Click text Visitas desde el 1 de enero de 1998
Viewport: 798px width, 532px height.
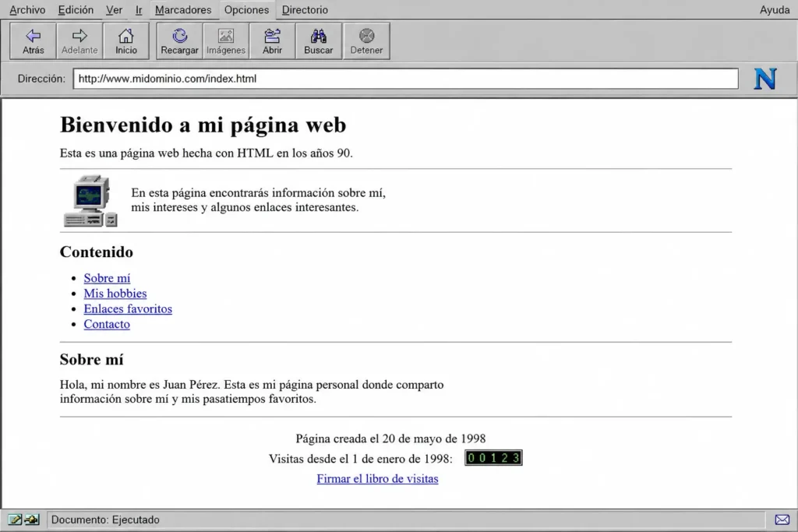pos(360,459)
